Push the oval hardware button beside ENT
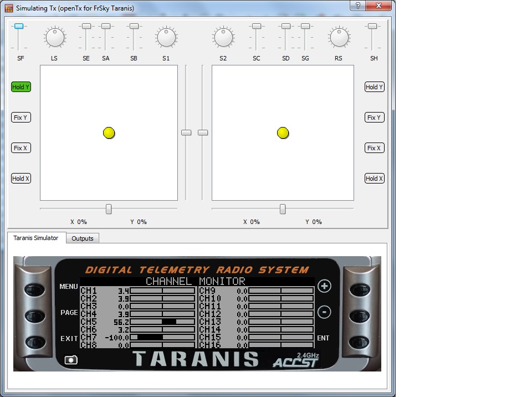 coord(360,342)
